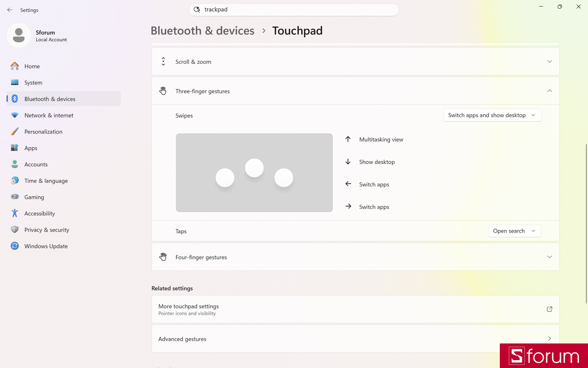Image resolution: width=588 pixels, height=368 pixels.
Task: Click the Network Wi-Fi icon
Action: tap(15, 115)
